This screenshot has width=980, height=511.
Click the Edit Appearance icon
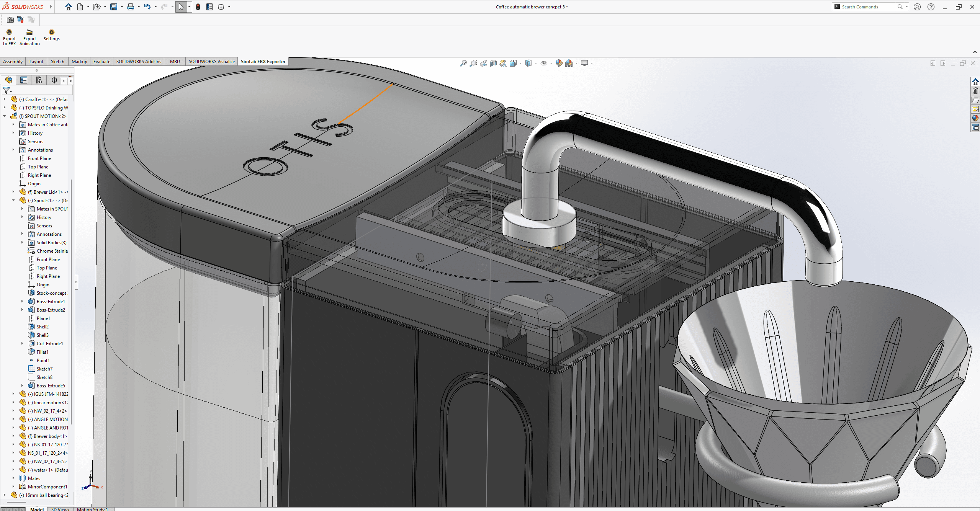(559, 63)
